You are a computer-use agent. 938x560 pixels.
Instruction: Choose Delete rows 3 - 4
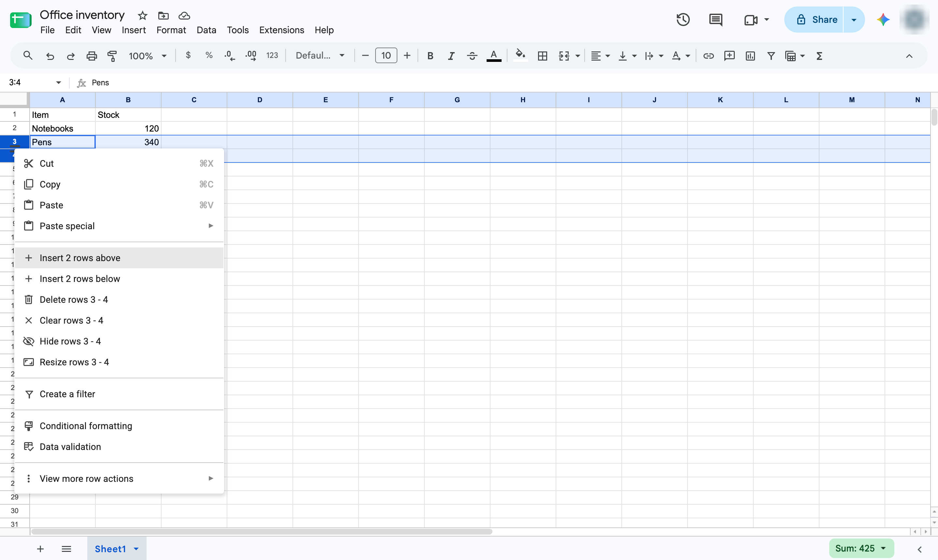click(119, 299)
